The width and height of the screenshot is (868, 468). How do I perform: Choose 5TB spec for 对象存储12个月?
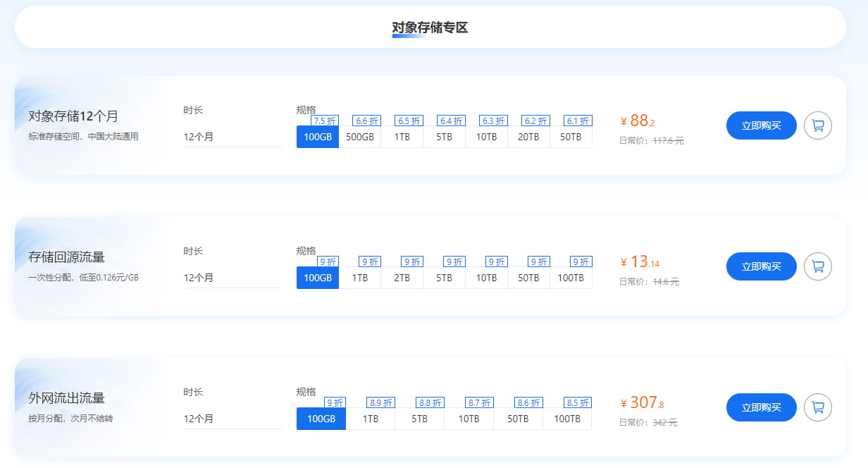point(445,137)
